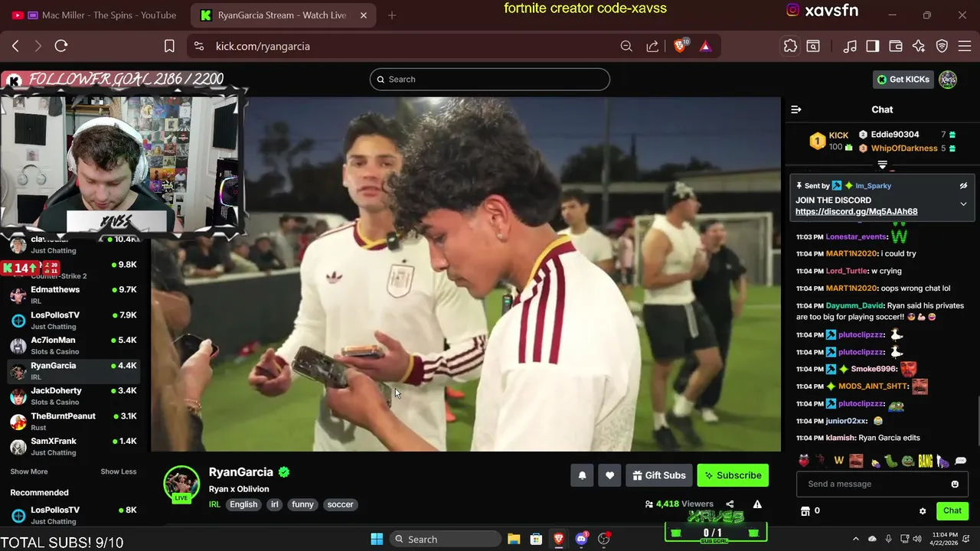Share the stream using the share icon
The image size is (980, 551).
click(730, 504)
